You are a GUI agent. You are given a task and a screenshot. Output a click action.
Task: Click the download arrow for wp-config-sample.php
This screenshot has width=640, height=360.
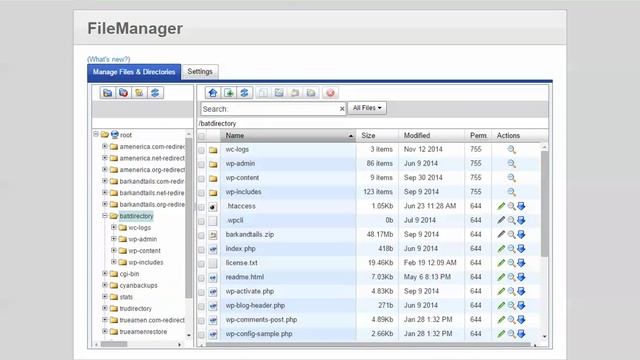tap(521, 334)
